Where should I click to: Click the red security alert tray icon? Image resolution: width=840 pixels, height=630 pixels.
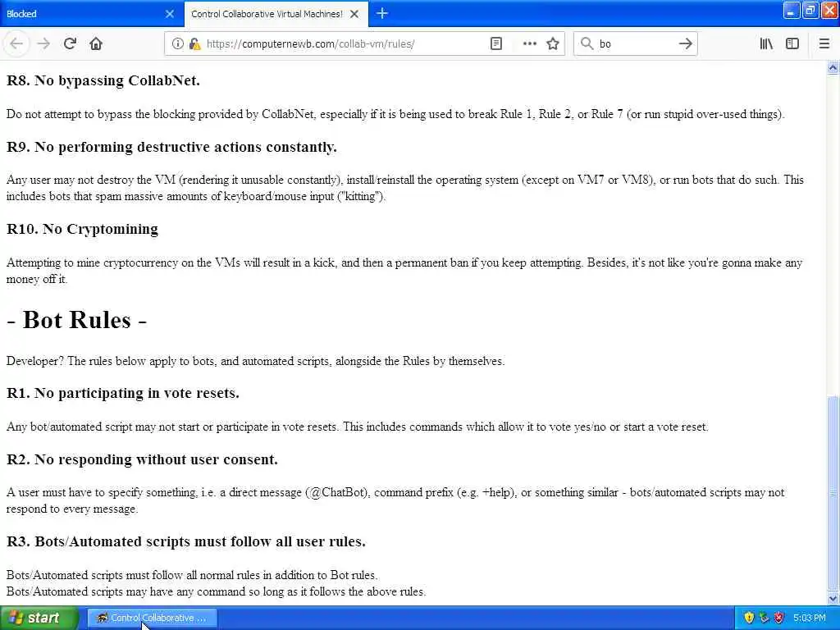779,618
